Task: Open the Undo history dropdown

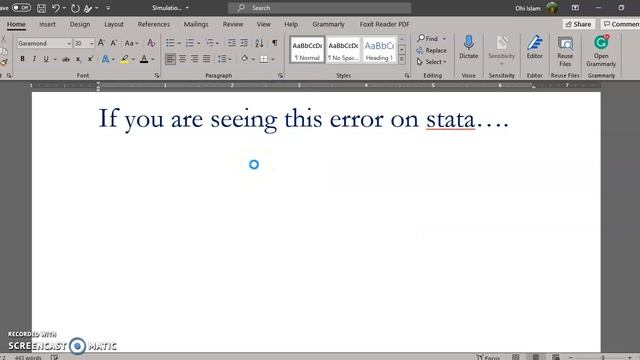Action: point(64,8)
